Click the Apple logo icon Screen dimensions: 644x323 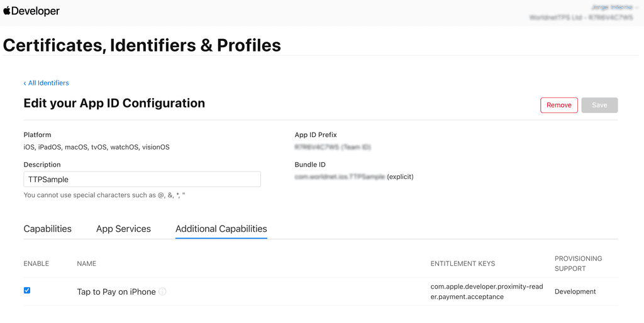[7, 11]
